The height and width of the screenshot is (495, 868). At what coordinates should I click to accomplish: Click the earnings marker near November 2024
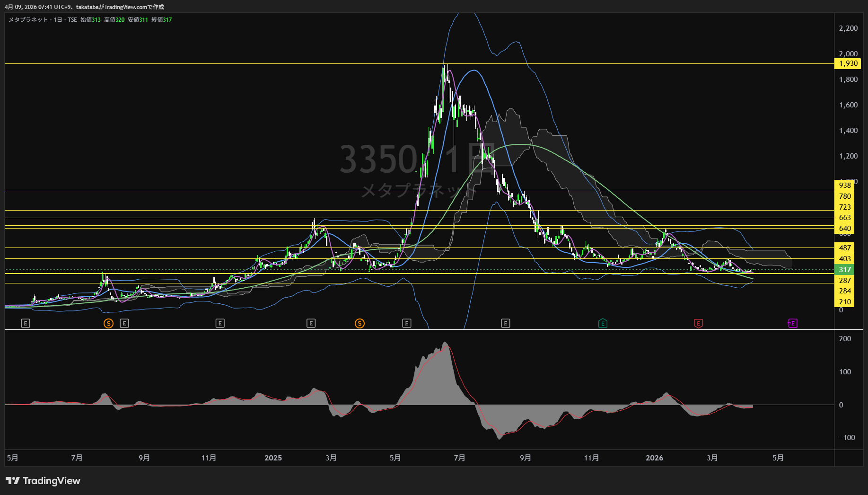[x=220, y=324]
